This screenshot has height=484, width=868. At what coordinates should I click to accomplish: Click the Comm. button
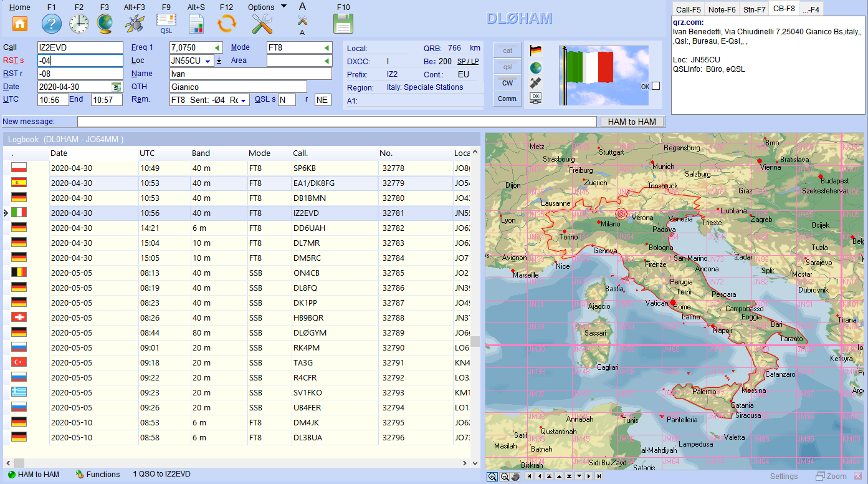click(508, 99)
